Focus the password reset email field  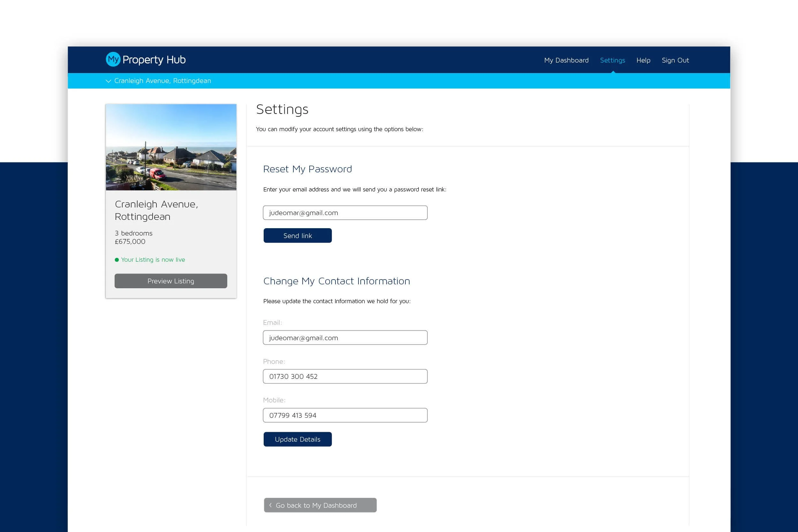345,213
